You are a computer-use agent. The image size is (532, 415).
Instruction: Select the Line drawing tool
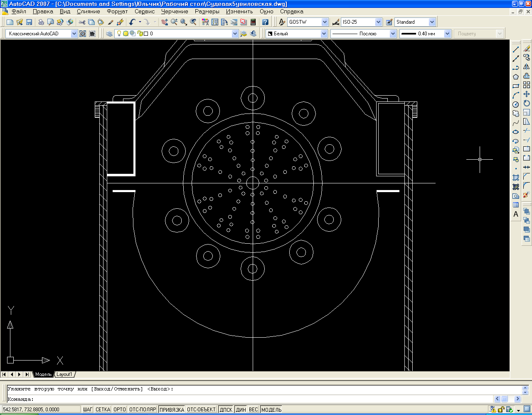(516, 49)
